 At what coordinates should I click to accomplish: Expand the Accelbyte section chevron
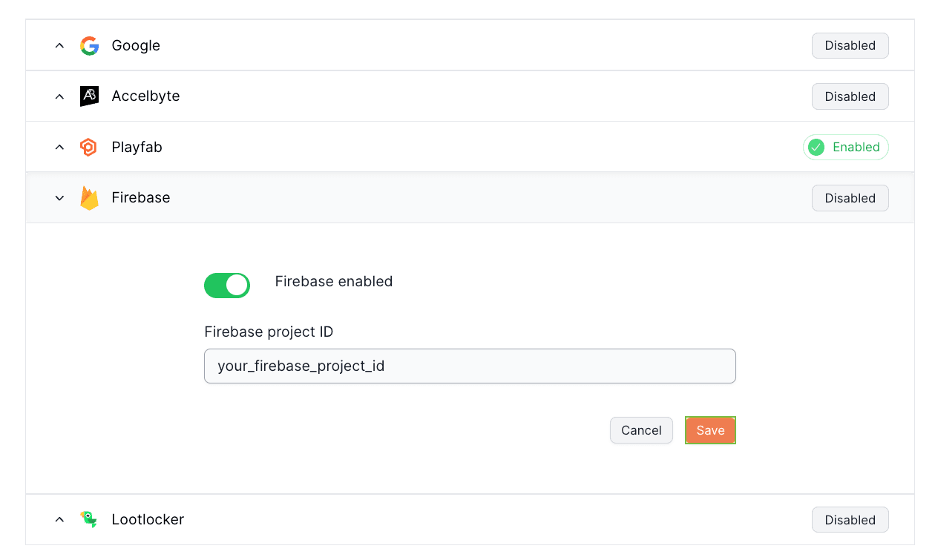coord(59,96)
